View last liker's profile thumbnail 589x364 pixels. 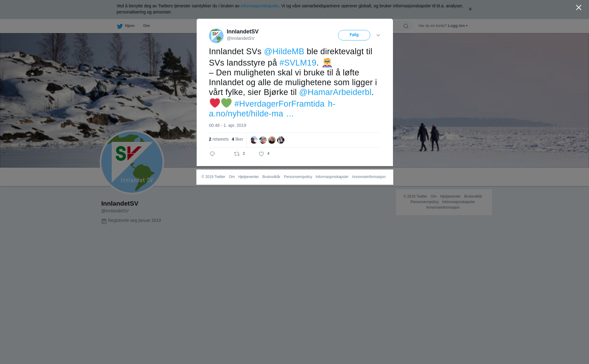pos(281,140)
